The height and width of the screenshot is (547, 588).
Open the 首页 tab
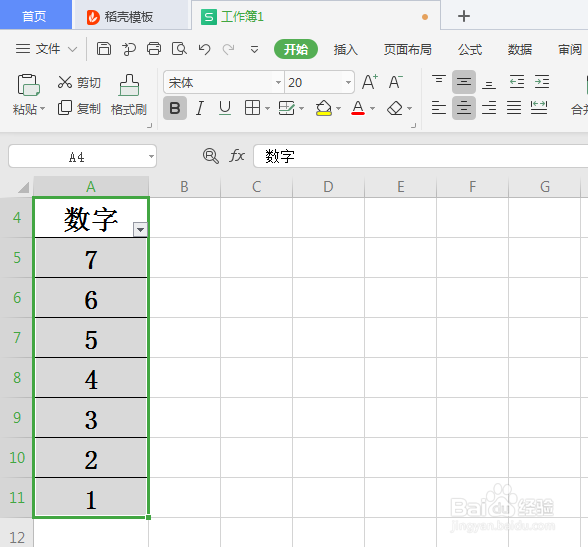point(36,15)
